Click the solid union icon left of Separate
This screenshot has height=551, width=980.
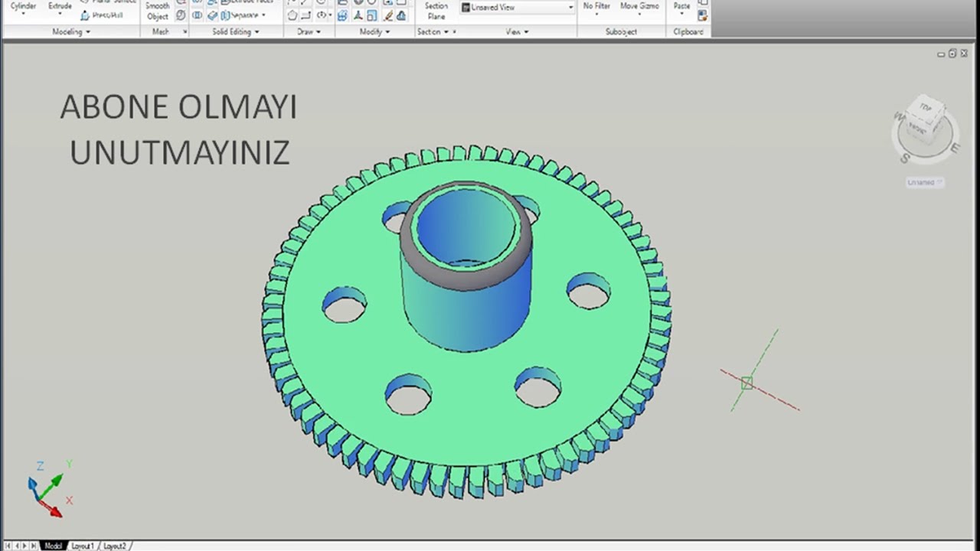pos(198,15)
